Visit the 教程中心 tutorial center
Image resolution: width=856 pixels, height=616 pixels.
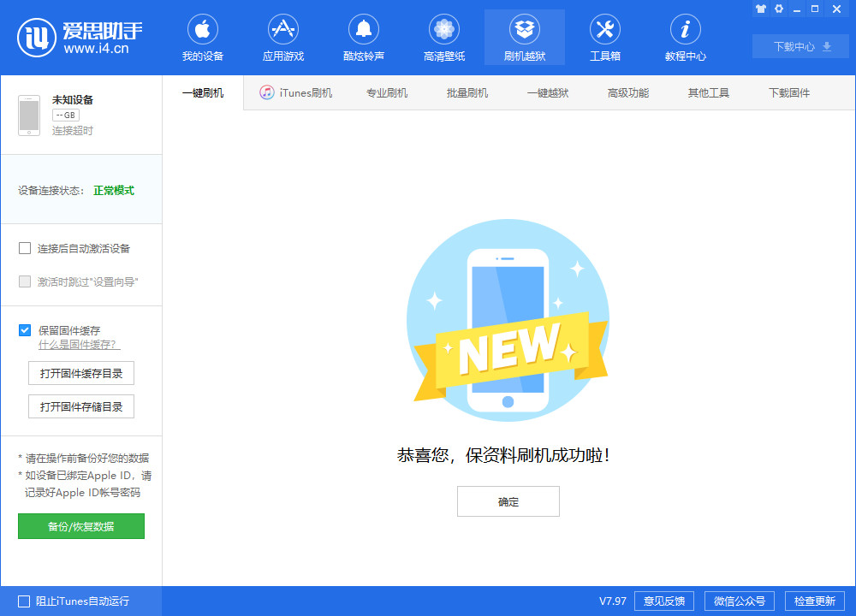(x=685, y=37)
